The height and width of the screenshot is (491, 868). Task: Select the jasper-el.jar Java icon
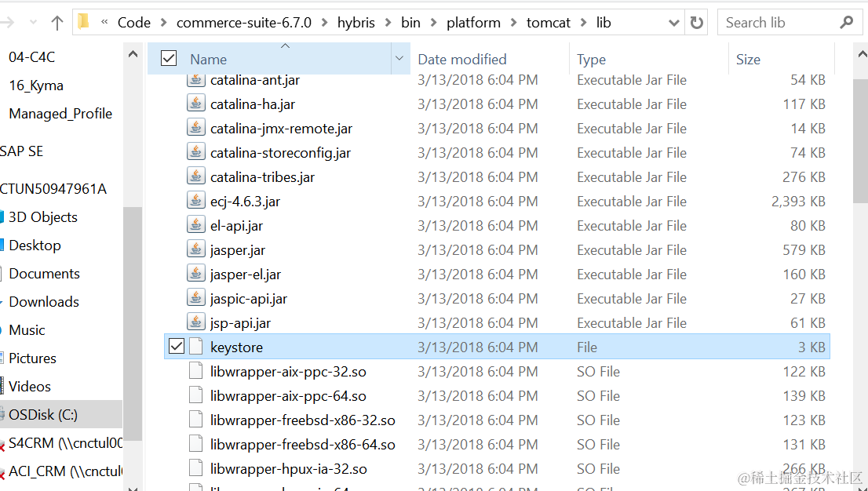196,274
